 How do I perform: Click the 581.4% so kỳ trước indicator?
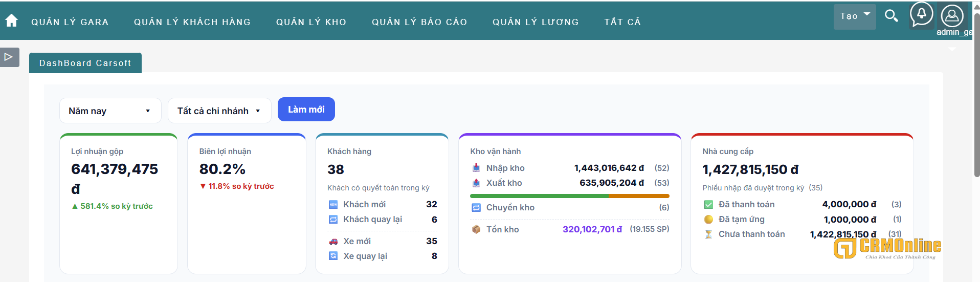[112, 206]
